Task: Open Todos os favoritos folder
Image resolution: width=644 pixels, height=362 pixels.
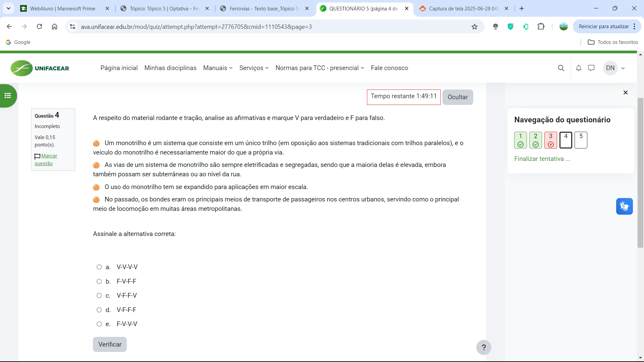Action: [613, 42]
